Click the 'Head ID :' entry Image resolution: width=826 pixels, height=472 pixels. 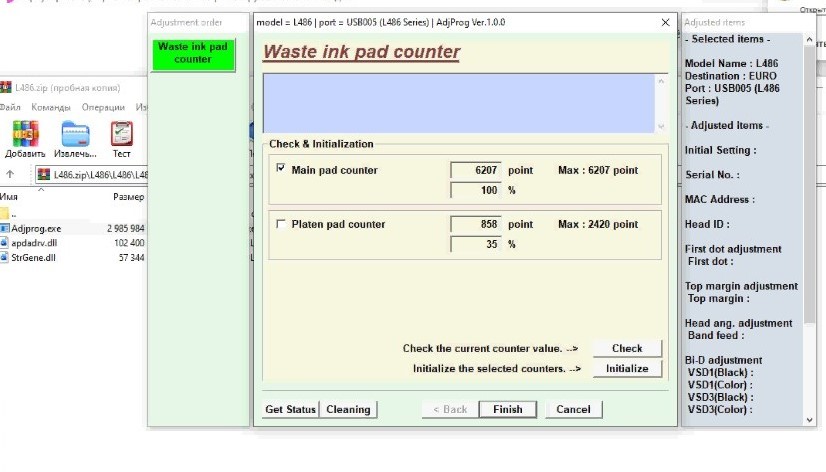point(707,224)
